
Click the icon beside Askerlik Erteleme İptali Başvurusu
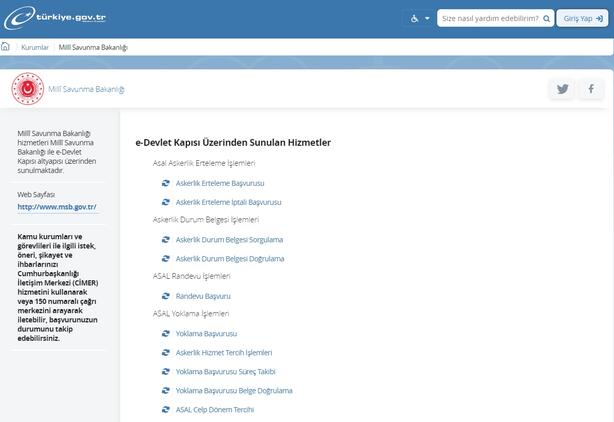coord(166,202)
